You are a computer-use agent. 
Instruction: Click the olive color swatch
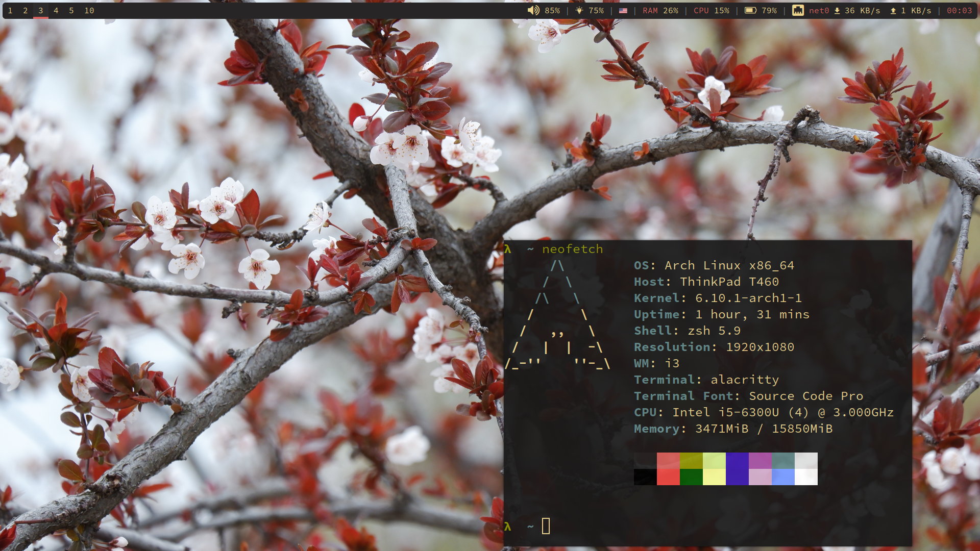click(691, 461)
